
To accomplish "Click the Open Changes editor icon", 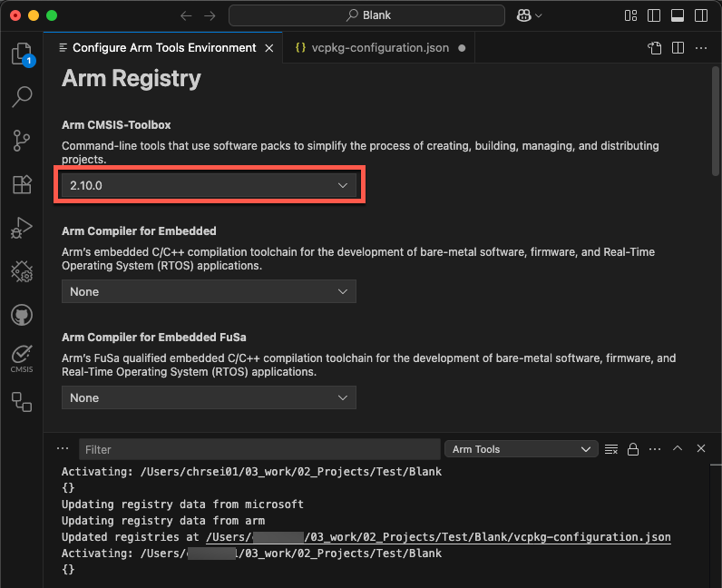I will [654, 48].
